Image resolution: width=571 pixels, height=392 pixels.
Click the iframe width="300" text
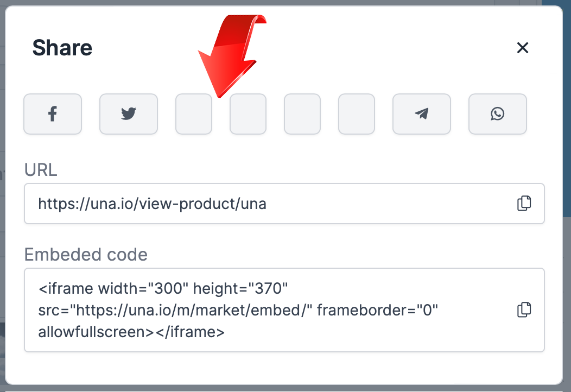point(113,287)
